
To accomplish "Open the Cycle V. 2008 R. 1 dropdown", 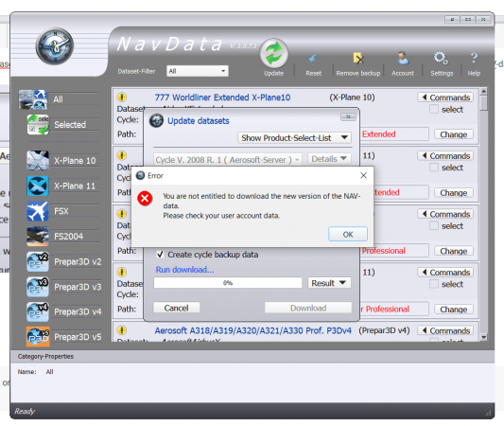I will (228, 160).
